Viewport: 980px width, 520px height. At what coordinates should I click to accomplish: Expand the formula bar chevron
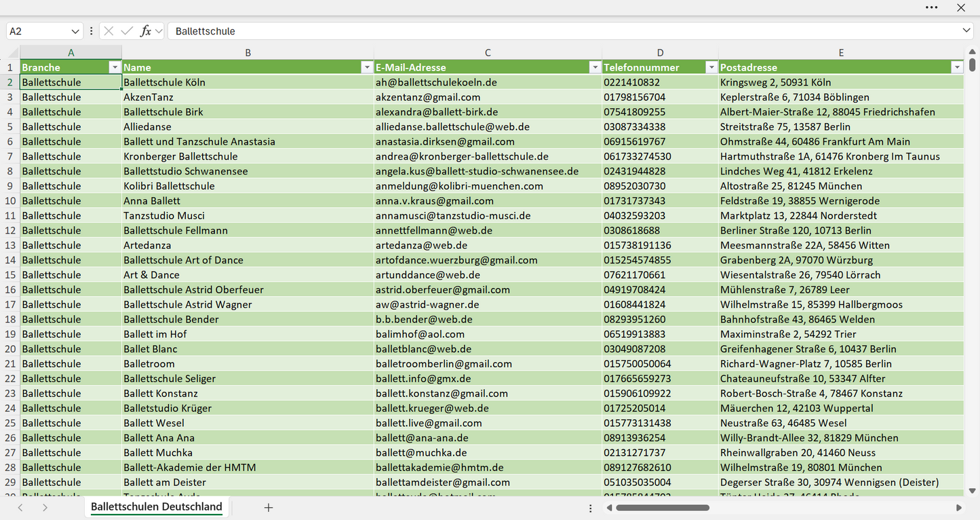coord(966,31)
